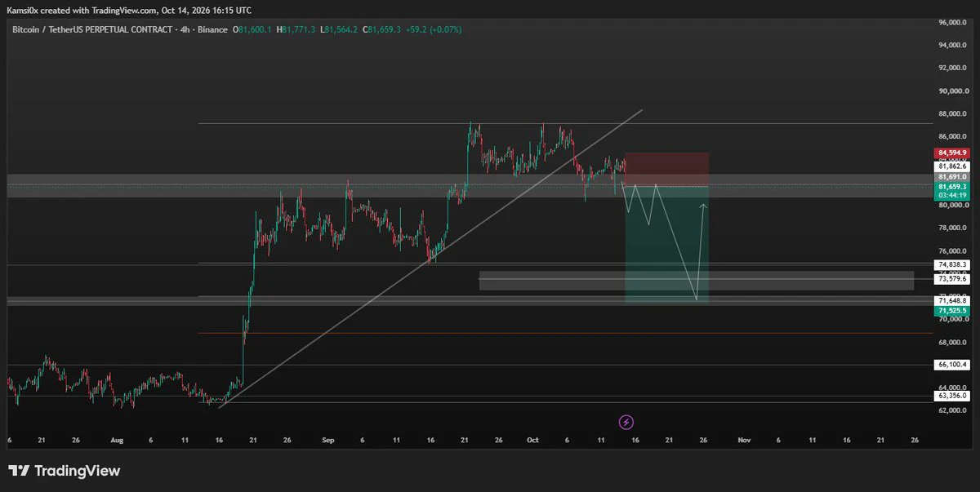Click the Nov label on the time axis
This screenshot has width=980, height=492.
point(744,440)
